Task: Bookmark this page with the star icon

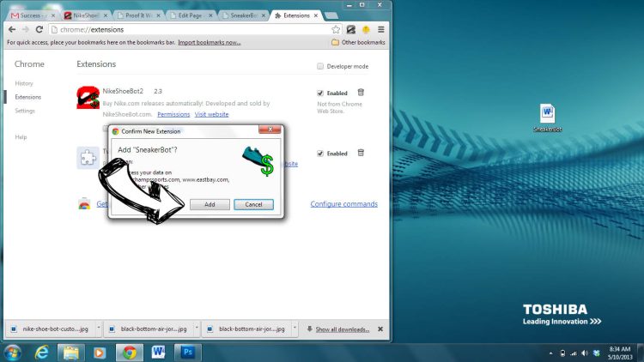Action: coord(337,29)
